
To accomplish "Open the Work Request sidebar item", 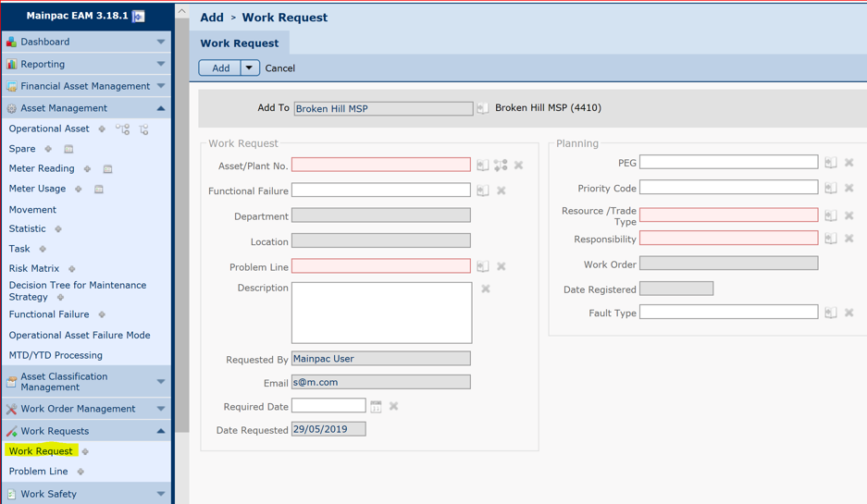I will point(41,451).
